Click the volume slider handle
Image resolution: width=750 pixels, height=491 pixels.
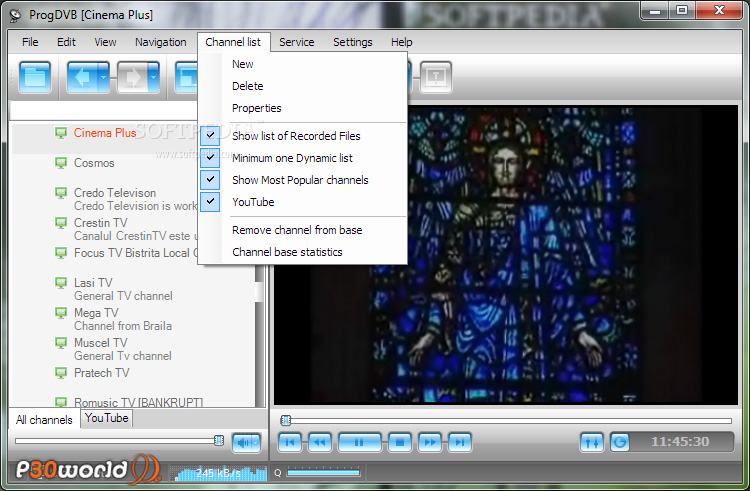click(x=219, y=440)
